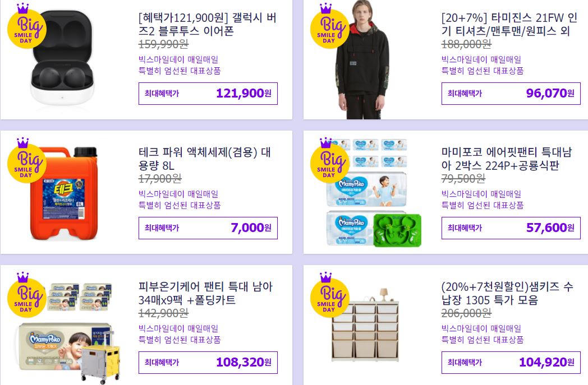Click the Big Smile Day badge on earbuds
Image resolution: width=588 pixels, height=385 pixels.
coord(26,26)
